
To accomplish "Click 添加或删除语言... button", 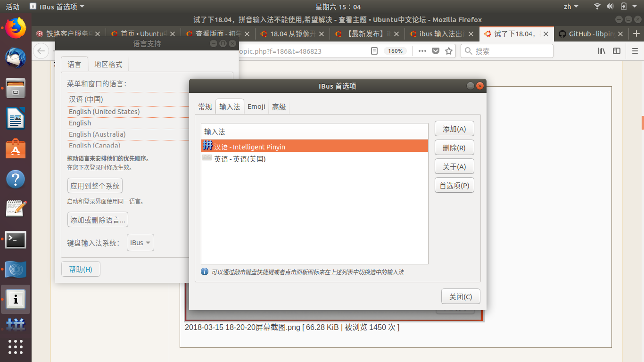I will [98, 220].
